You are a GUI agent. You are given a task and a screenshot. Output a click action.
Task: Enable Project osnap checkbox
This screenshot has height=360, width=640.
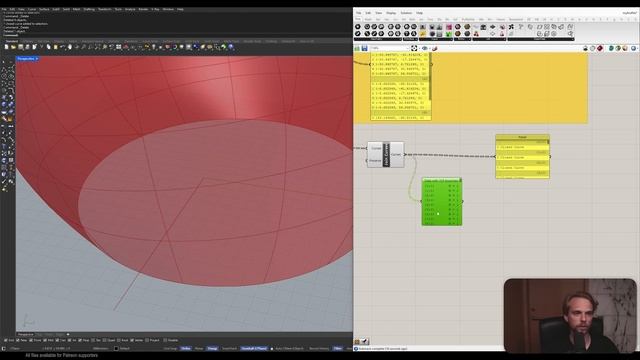(x=147, y=340)
